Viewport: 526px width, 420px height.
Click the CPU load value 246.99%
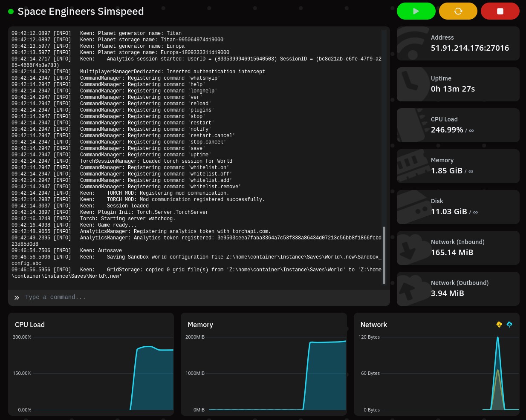tap(447, 130)
